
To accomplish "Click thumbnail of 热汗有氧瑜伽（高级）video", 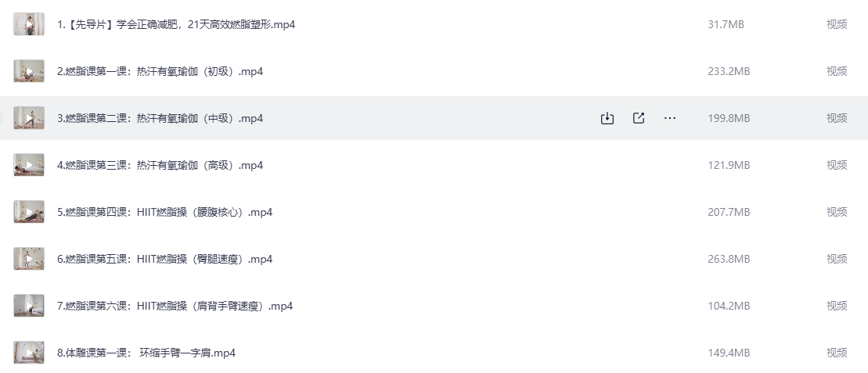I will pyautogui.click(x=29, y=165).
